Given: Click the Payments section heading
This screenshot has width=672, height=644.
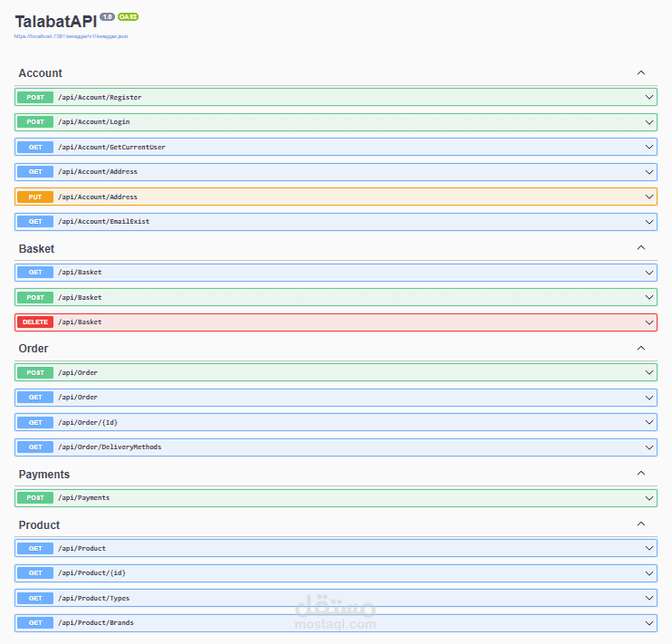Looking at the screenshot, I should click(x=44, y=475).
